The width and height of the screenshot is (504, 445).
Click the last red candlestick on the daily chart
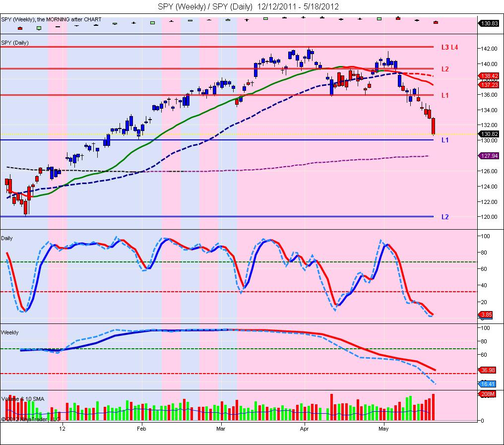[433, 126]
